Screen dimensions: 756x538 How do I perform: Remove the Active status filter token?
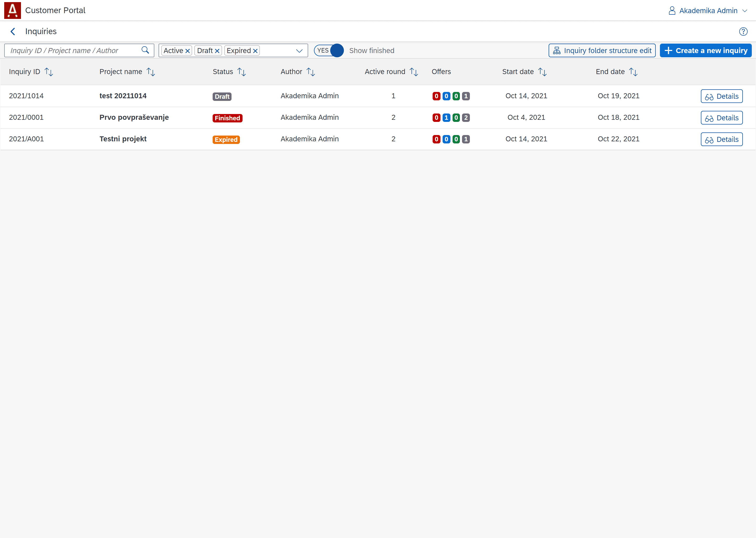tap(188, 51)
